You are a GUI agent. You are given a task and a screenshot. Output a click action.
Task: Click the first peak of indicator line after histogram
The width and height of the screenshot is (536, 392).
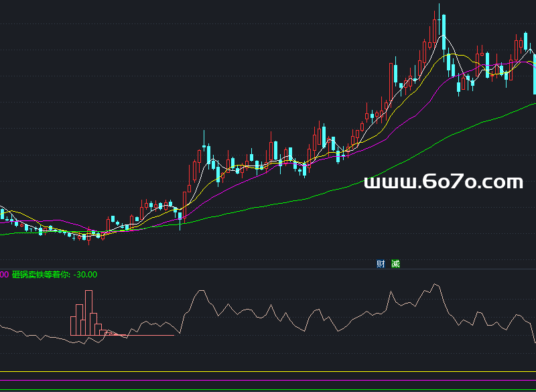(x=198, y=291)
